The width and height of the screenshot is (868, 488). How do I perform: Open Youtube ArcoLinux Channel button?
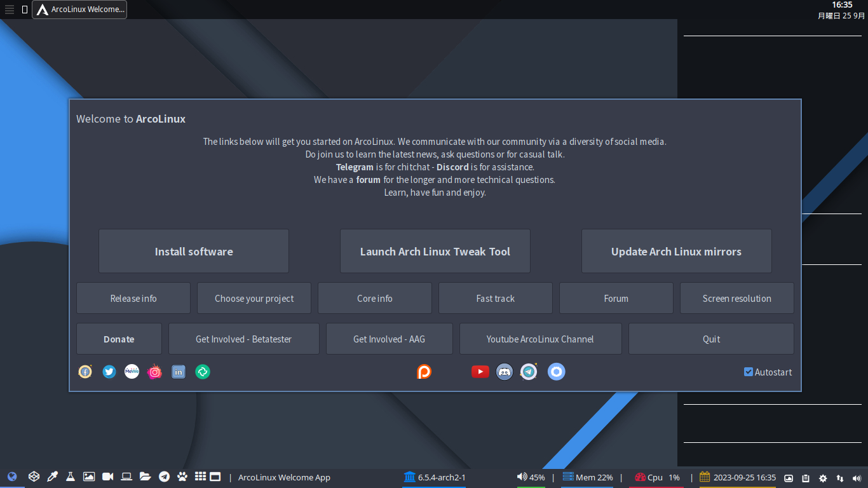[541, 339]
